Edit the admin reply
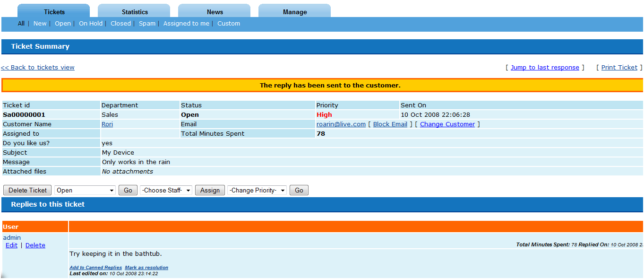This screenshot has width=644, height=279. tap(11, 245)
